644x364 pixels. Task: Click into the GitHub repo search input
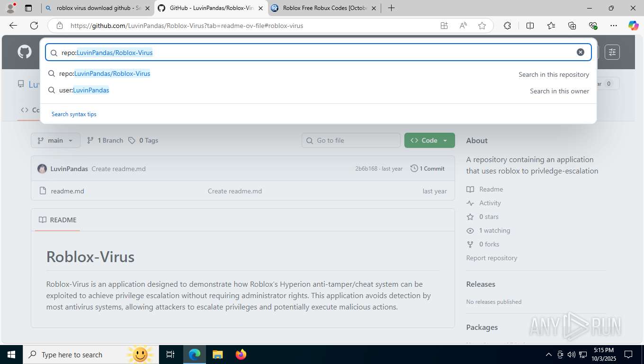click(318, 52)
